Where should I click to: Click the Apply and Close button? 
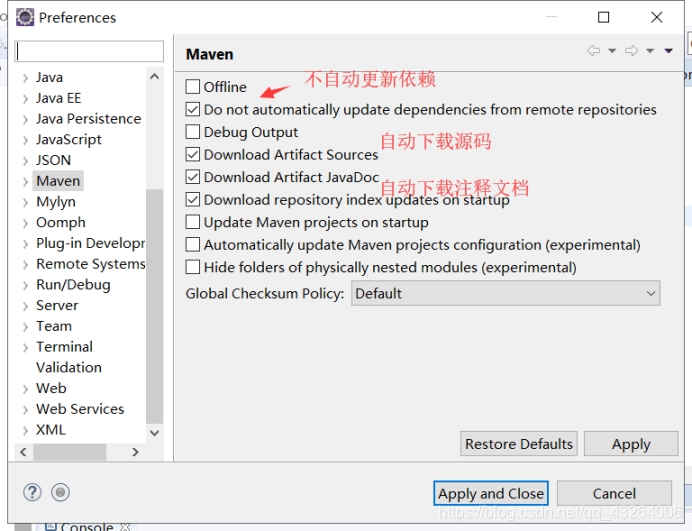point(491,493)
